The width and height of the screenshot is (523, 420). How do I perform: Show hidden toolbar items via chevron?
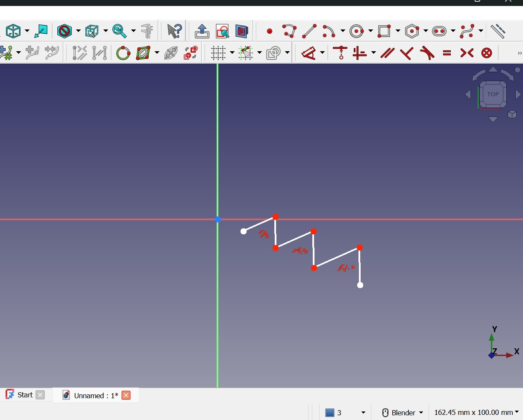[519, 53]
